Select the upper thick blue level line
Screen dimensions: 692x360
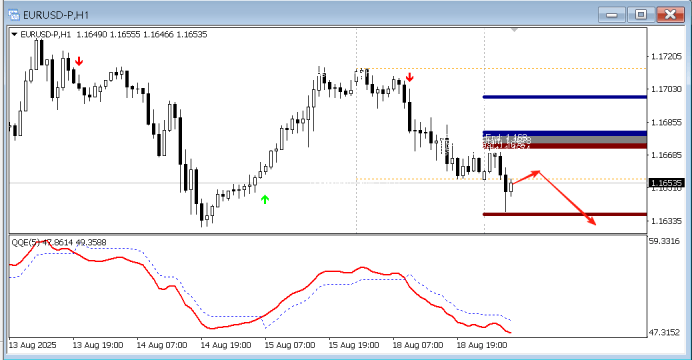coord(565,97)
